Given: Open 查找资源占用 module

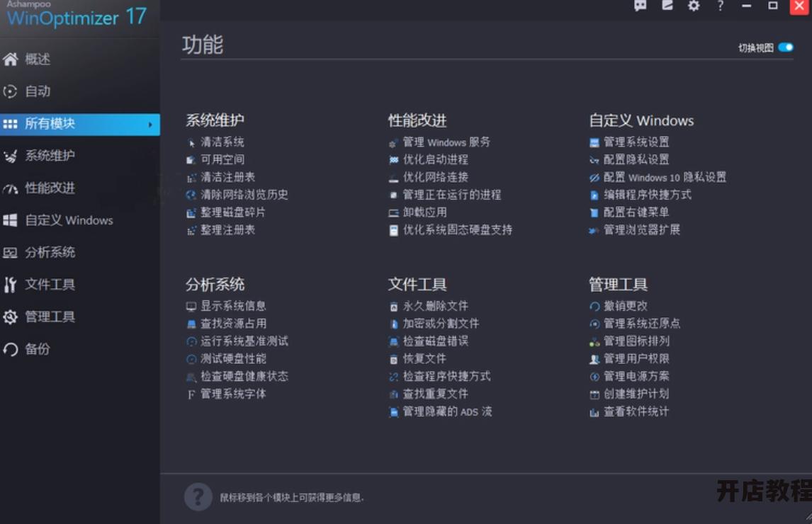Looking at the screenshot, I should [234, 324].
